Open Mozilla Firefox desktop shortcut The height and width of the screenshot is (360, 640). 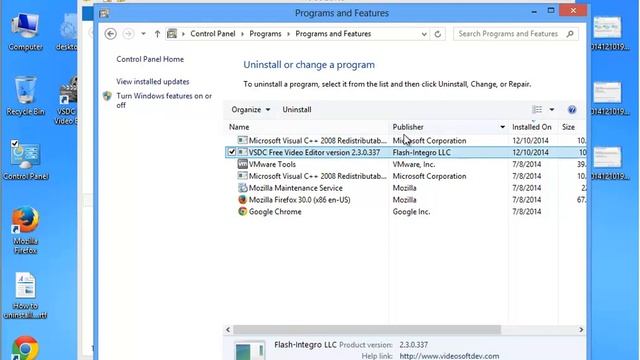25,230
